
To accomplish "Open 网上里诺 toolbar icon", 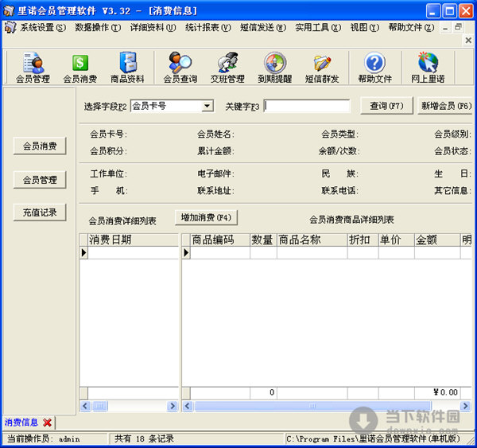I will point(428,67).
